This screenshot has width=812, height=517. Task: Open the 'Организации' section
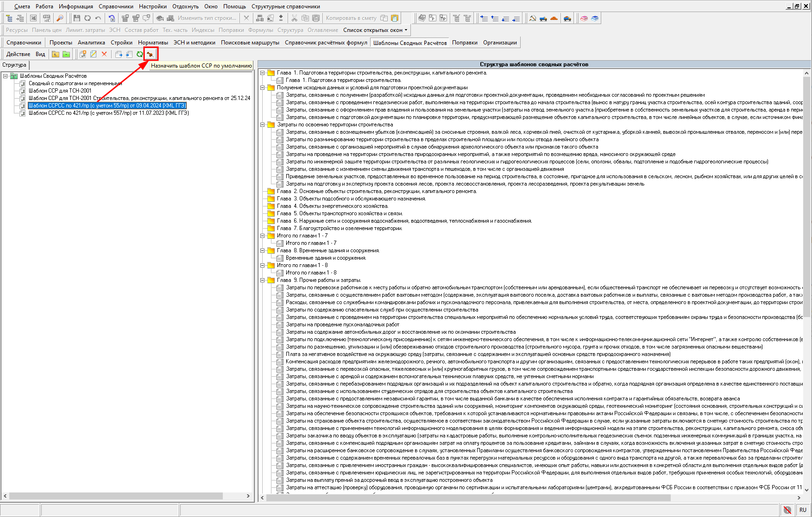[x=500, y=43]
